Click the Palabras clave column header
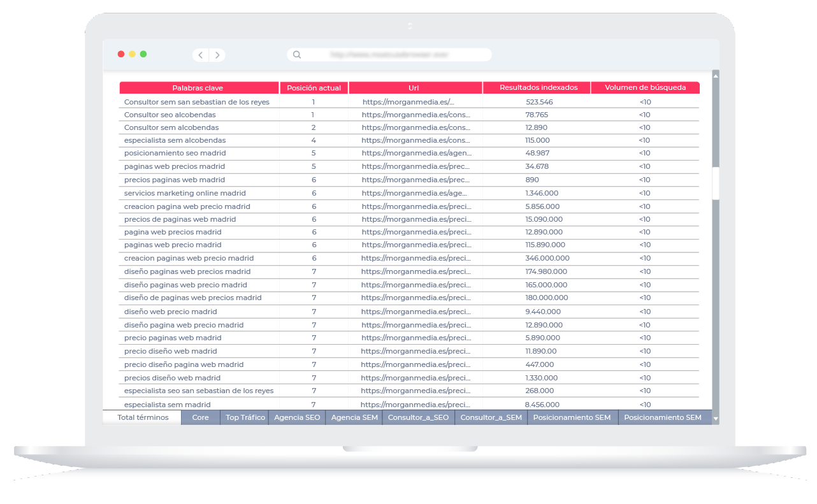The width and height of the screenshot is (817, 504). (x=198, y=88)
